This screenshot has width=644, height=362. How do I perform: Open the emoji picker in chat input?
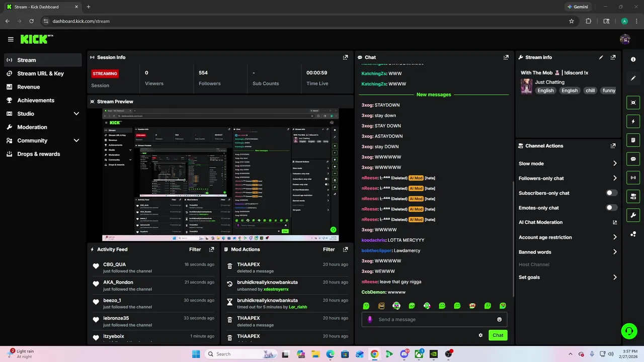tap(499, 319)
